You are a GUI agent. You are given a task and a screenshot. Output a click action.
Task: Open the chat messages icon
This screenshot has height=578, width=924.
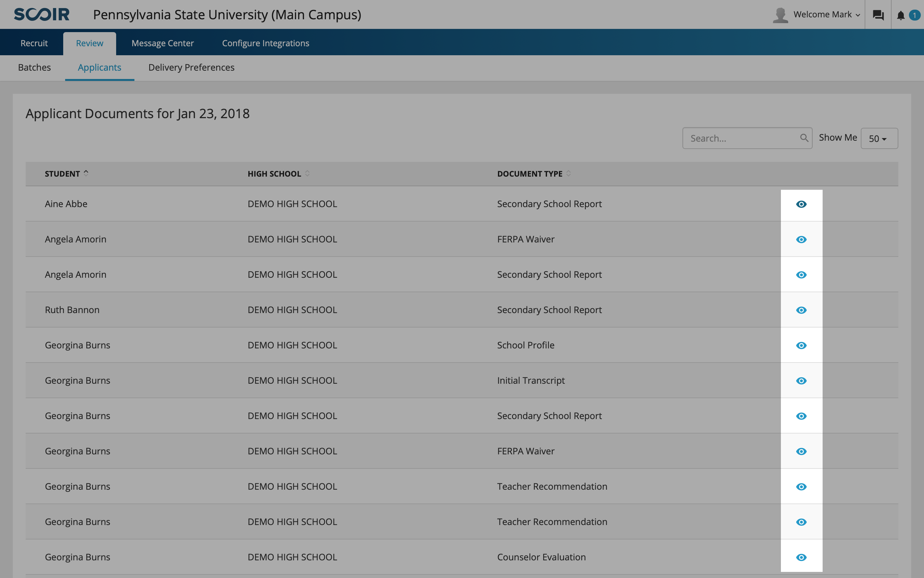tap(878, 15)
